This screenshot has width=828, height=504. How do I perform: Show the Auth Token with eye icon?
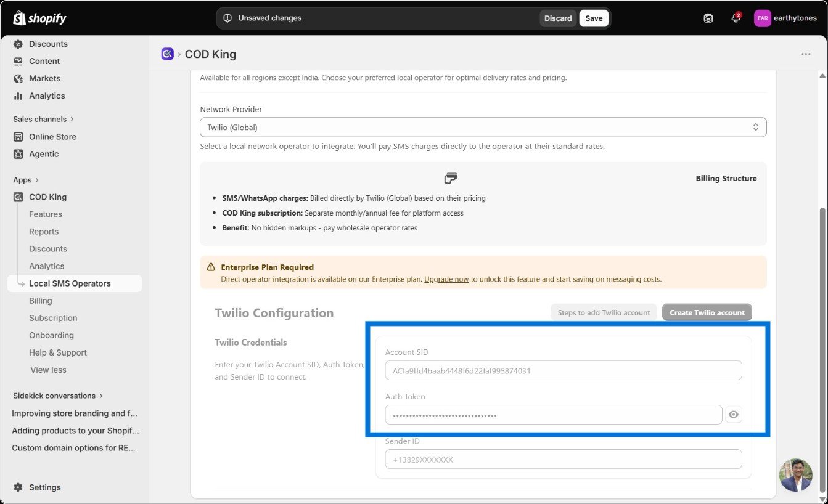coord(733,415)
